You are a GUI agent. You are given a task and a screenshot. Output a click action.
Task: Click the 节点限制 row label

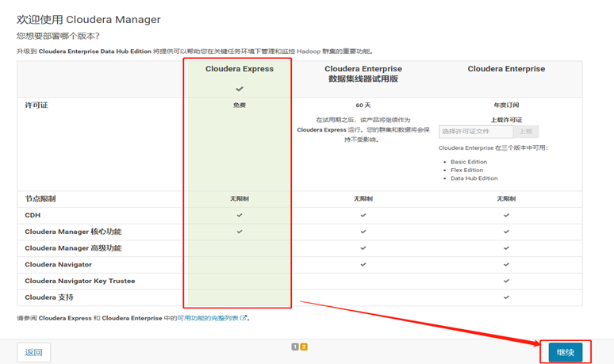click(40, 199)
